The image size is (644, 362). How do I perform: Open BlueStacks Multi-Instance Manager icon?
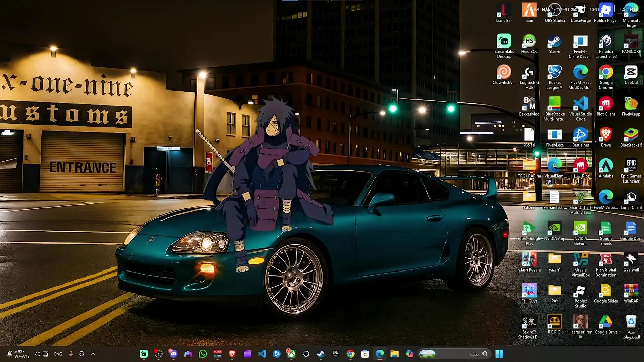point(554,109)
